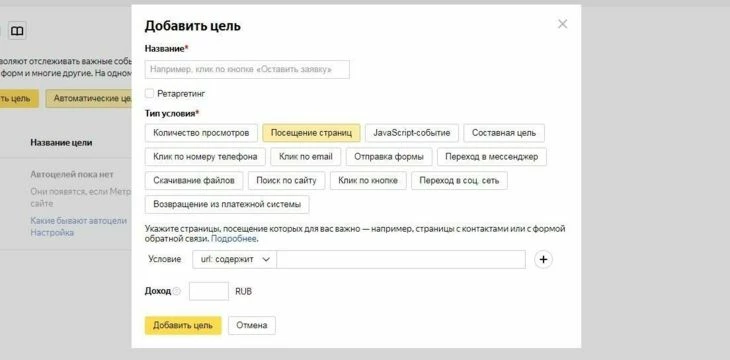Click the plus icon to add condition
Viewport: 730px width, 360px height.
click(543, 259)
